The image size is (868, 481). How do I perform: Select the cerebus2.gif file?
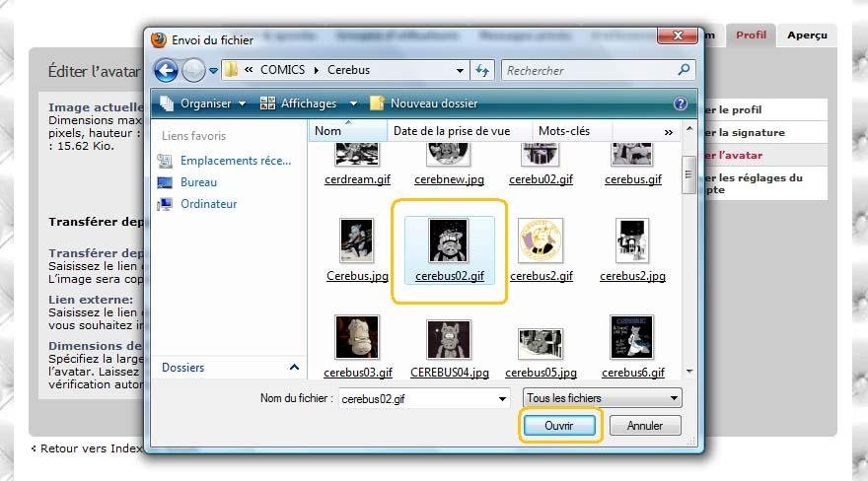[541, 241]
